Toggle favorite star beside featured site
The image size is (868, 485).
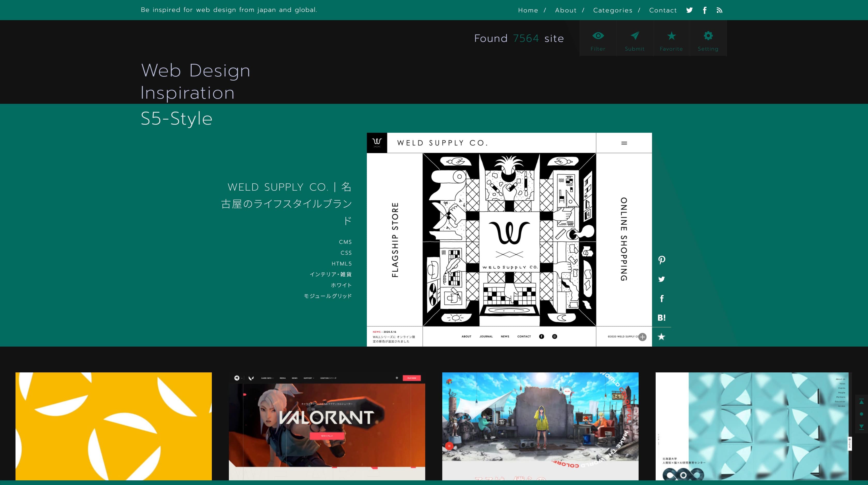pos(661,337)
